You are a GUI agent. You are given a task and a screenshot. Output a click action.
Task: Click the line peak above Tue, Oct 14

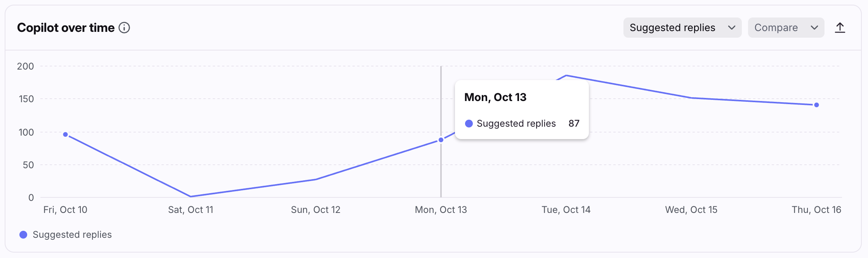coord(566,75)
